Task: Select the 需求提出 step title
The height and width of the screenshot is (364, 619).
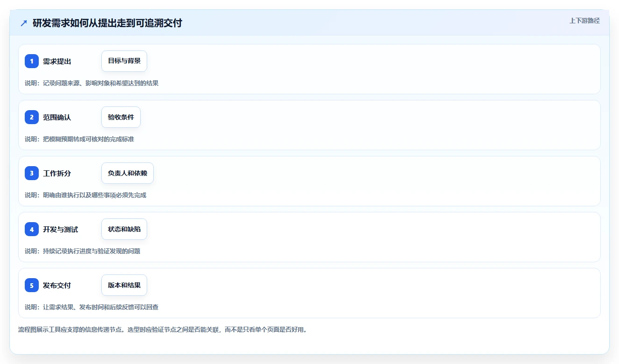Action: [x=57, y=62]
